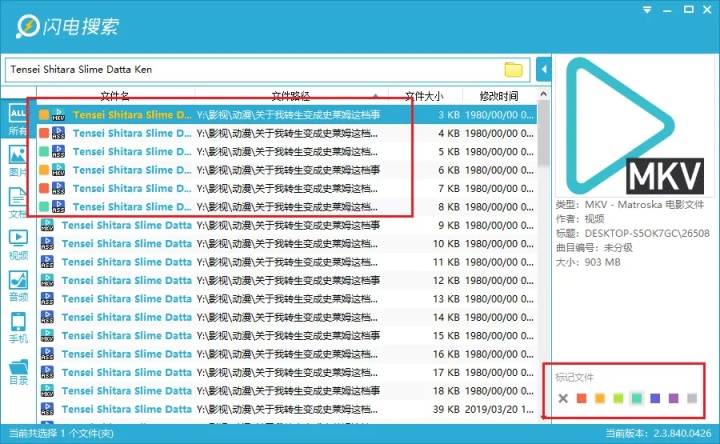Click the 类型: MKV - Matroska 电影文件 detail line

(630, 204)
